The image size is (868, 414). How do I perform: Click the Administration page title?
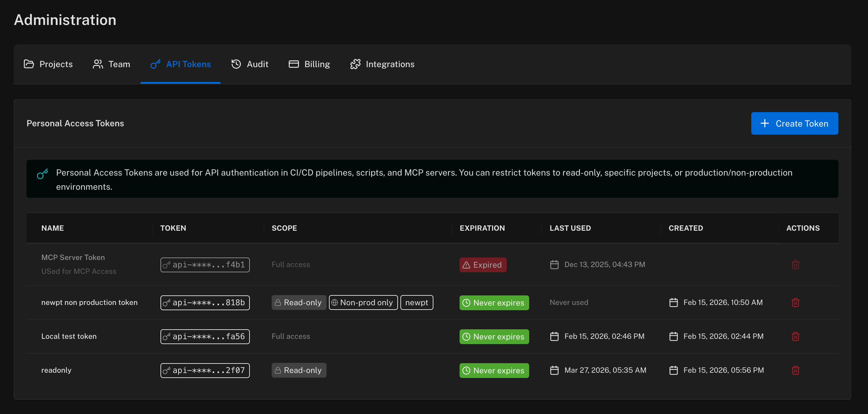click(65, 20)
